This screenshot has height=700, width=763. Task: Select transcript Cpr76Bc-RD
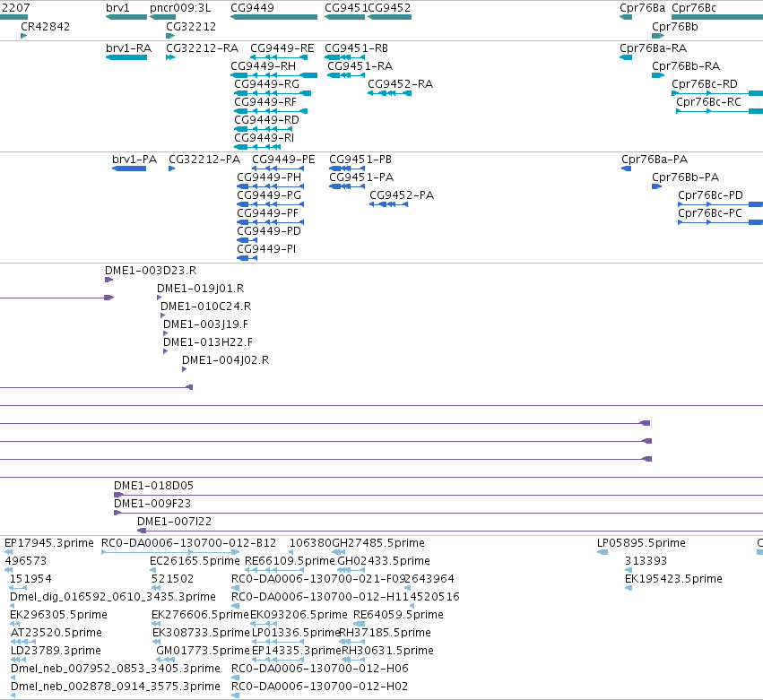(705, 84)
